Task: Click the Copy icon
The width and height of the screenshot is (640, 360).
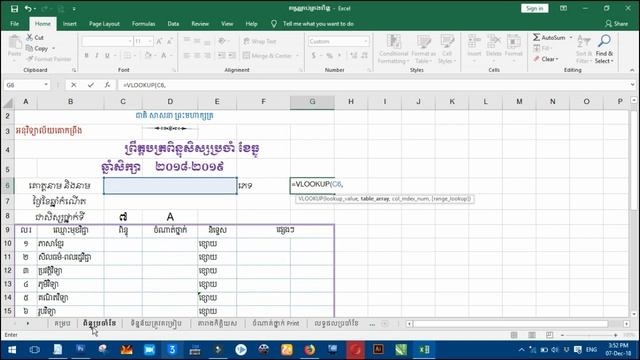Action: tap(29, 48)
